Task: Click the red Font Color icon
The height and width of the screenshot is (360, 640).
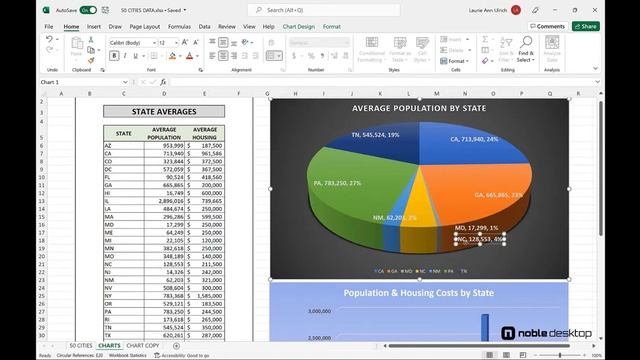Action: tap(189, 56)
